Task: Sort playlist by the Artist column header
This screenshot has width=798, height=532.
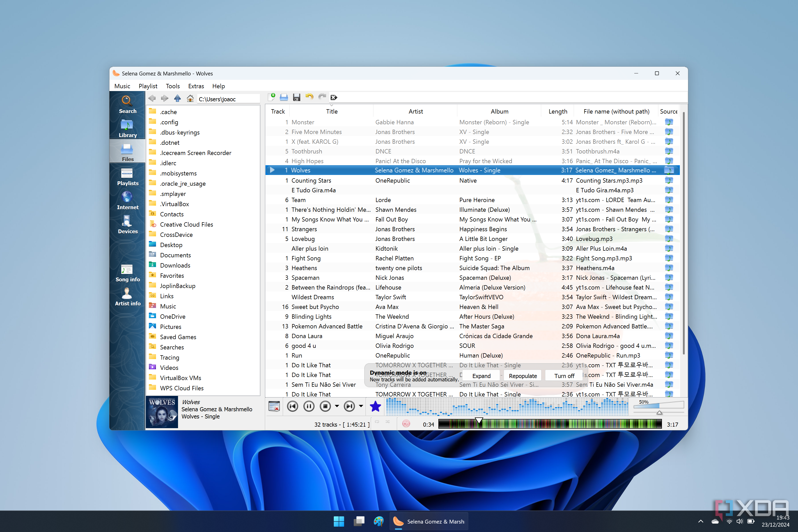Action: click(x=416, y=111)
